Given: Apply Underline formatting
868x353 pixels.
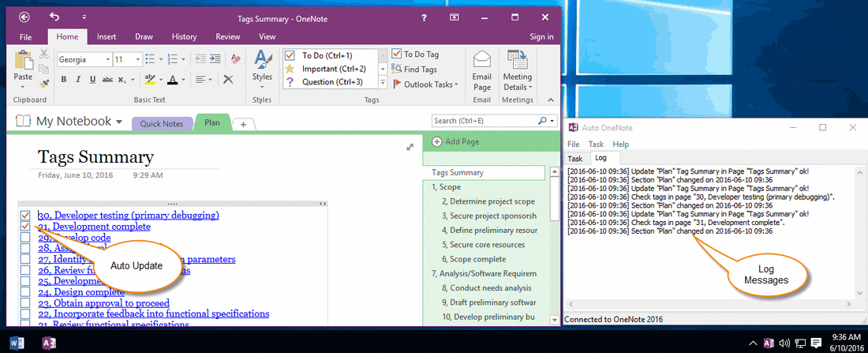Looking at the screenshot, I should pos(92,80).
